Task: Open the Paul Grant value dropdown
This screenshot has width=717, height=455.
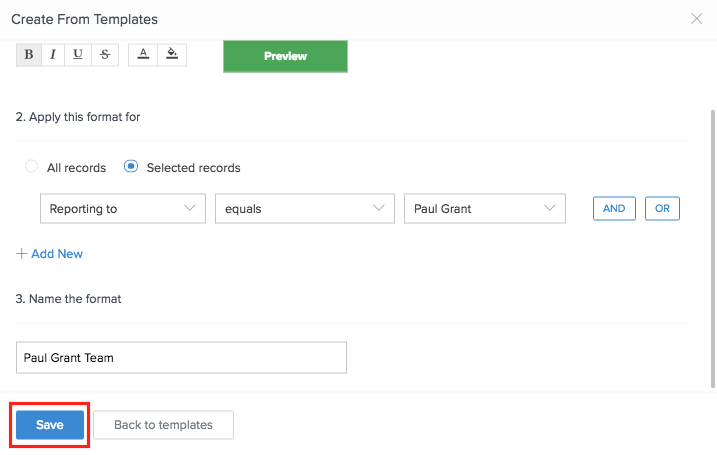Action: (484, 208)
